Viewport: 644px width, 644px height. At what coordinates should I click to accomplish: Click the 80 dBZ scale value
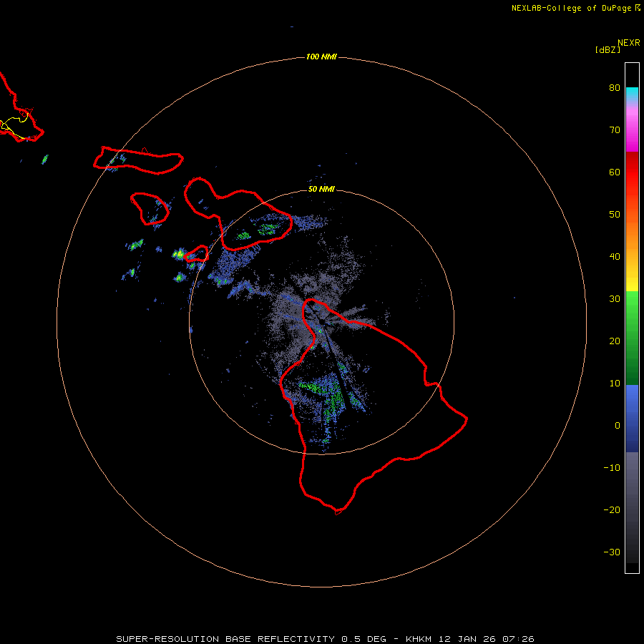tap(615, 88)
